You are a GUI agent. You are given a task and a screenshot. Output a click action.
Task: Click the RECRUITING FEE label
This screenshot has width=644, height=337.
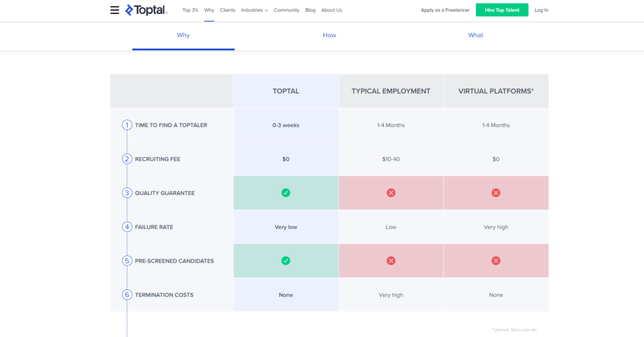(157, 159)
